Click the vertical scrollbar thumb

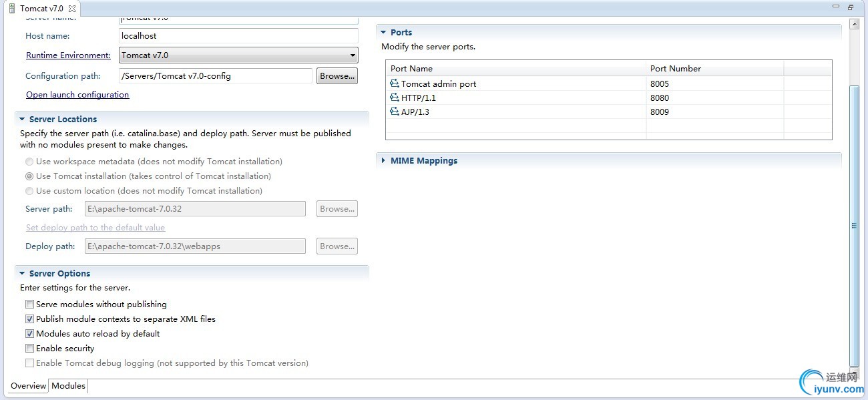(x=854, y=226)
